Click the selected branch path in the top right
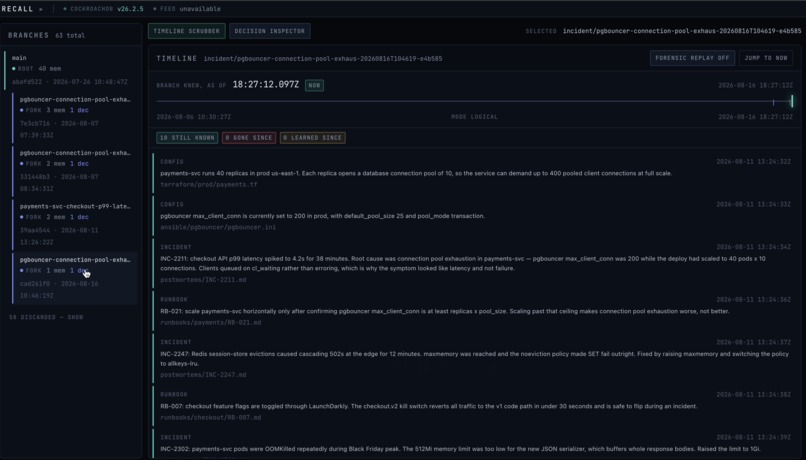 click(x=682, y=31)
